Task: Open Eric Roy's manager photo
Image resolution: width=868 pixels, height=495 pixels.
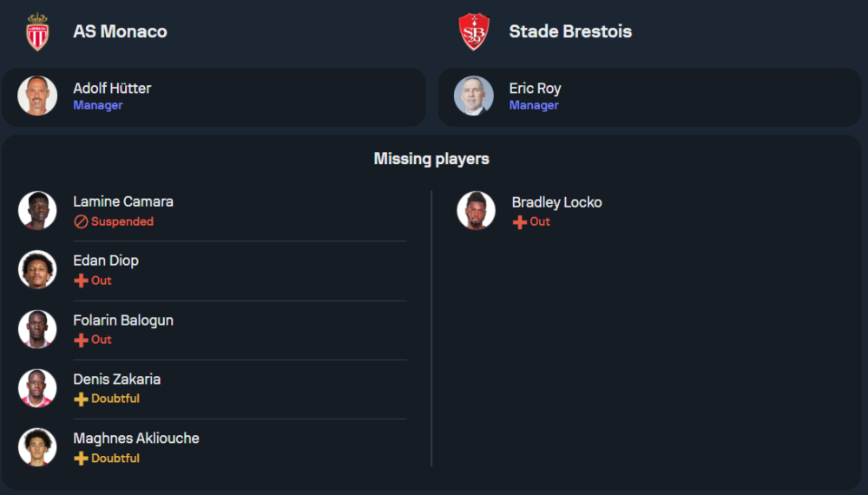Action: [x=474, y=96]
